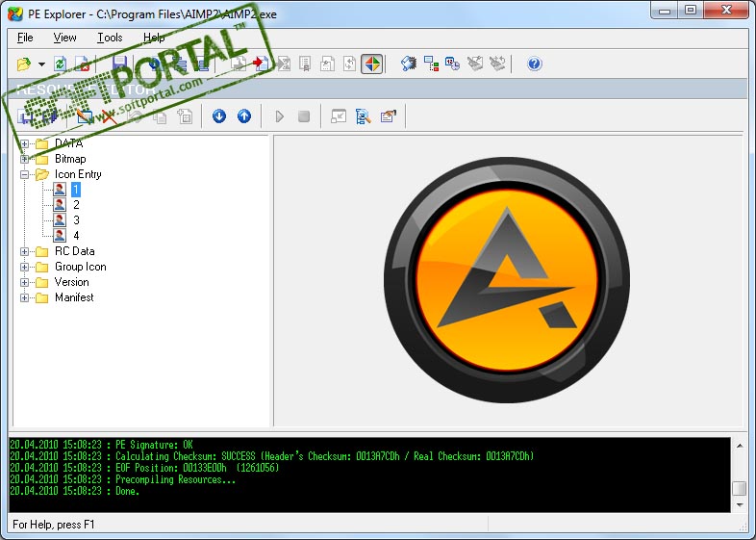Launch the Dependency Scanner tree icon
This screenshot has height=540, width=756.
(431, 64)
